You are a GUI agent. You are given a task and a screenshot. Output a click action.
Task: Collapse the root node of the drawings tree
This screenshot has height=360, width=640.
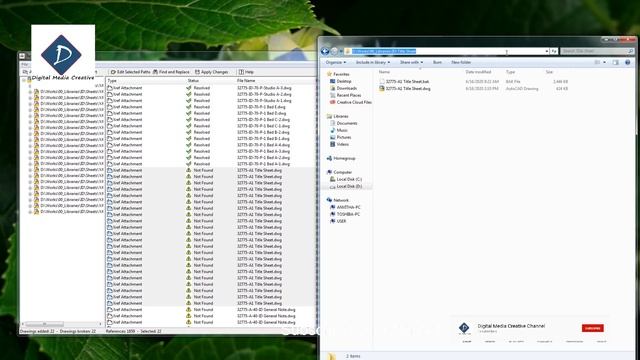click(x=24, y=80)
